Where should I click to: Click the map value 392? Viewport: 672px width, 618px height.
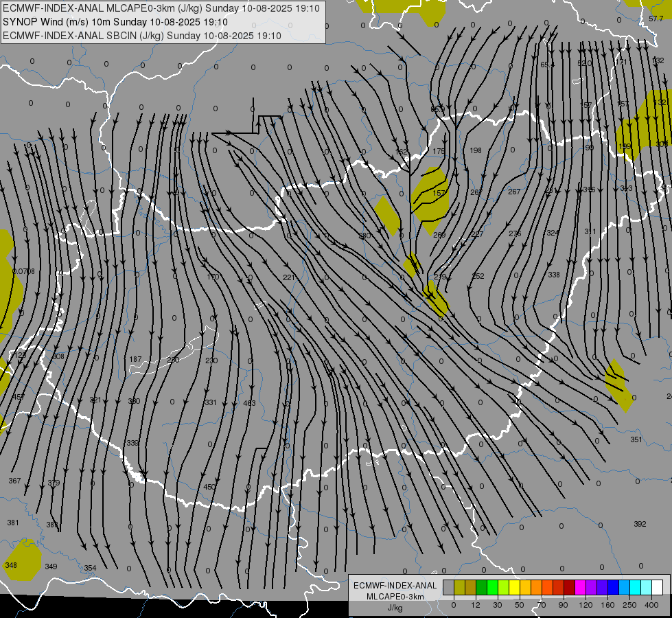tap(640, 524)
